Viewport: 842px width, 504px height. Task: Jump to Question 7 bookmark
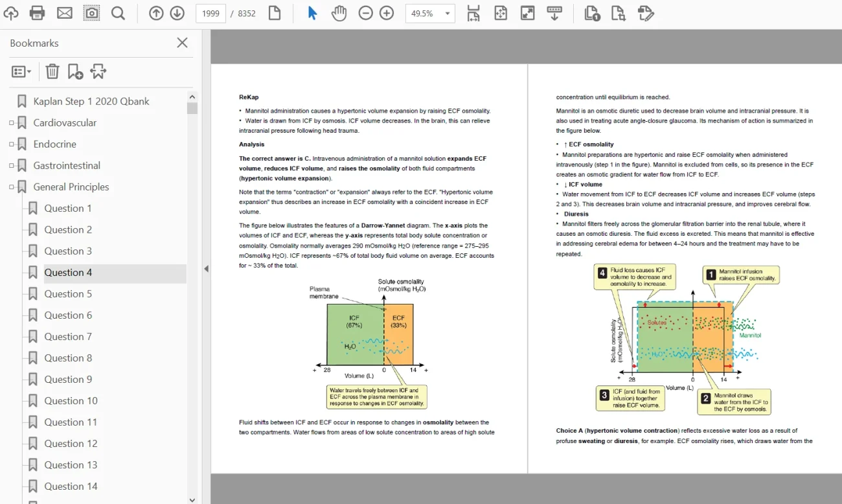[x=68, y=336]
